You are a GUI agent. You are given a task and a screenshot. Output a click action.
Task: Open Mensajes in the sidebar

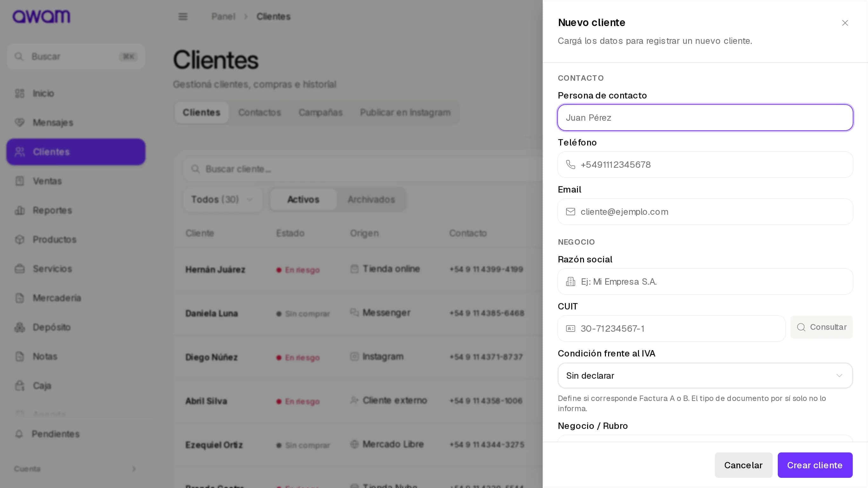coord(76,122)
